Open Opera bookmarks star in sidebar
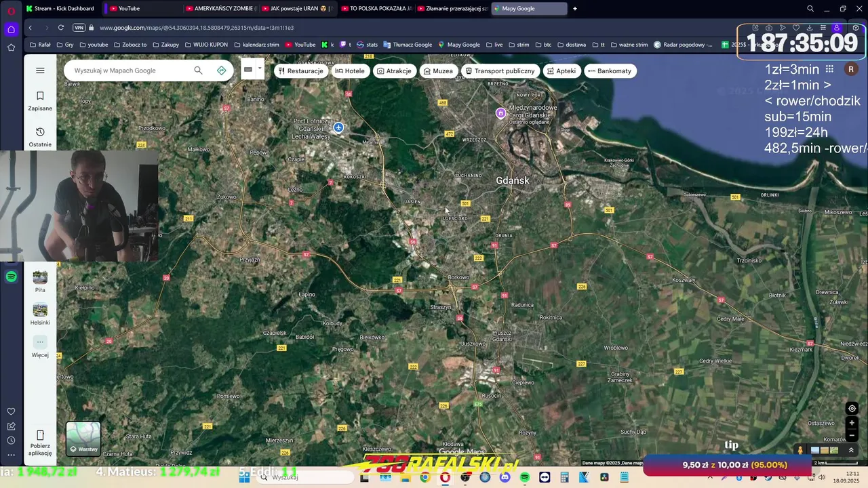The image size is (868, 488). coord(11,47)
